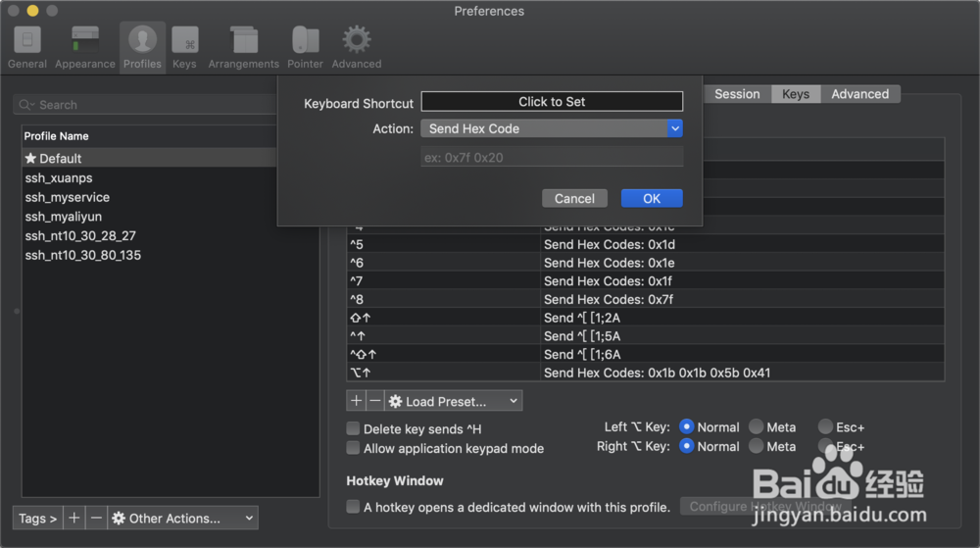
Task: Click the Click to Set shortcut field
Action: pos(552,101)
